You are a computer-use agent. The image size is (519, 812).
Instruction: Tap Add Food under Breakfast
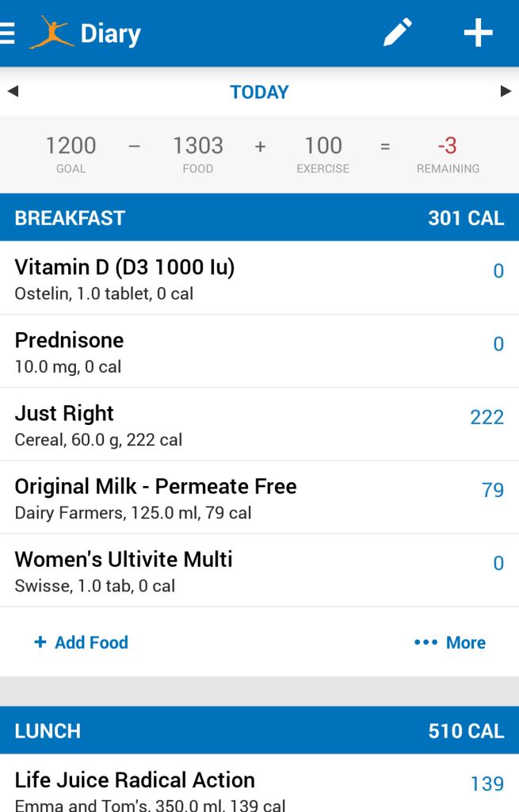[81, 642]
